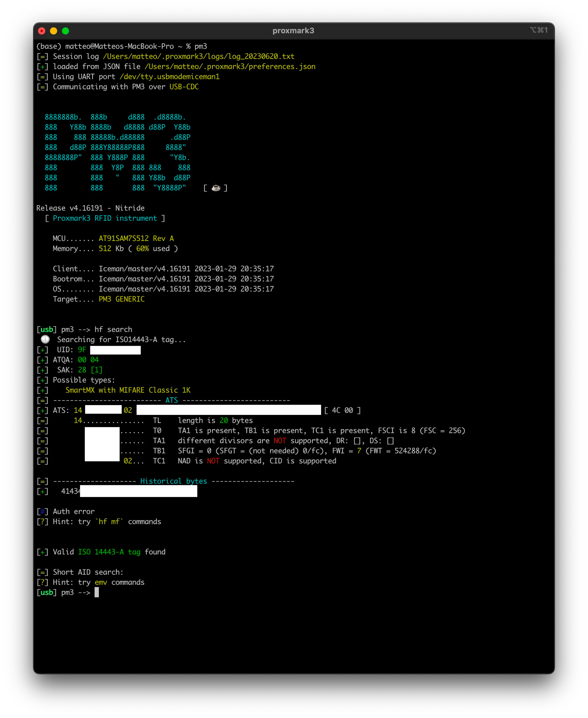
Task: Click the cyan ATS section header
Action: [x=171, y=400]
